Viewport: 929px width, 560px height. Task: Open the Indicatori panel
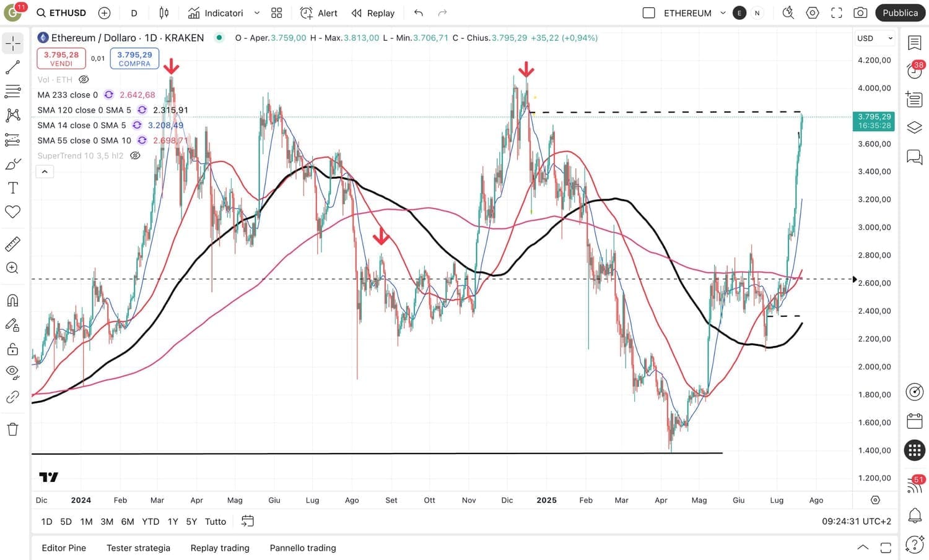pos(216,13)
